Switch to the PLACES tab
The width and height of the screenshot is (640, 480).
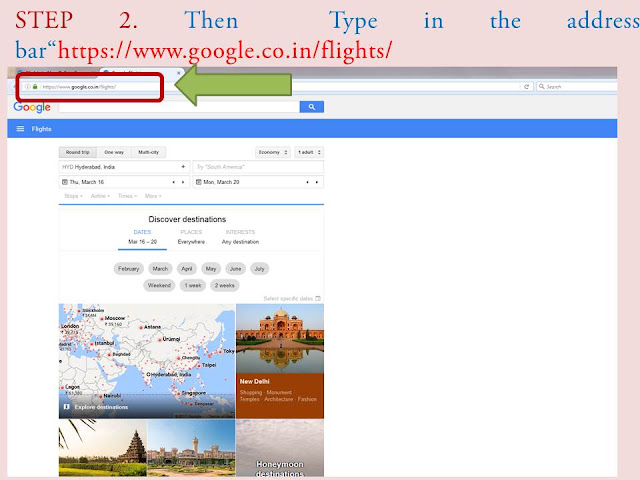pos(191,237)
